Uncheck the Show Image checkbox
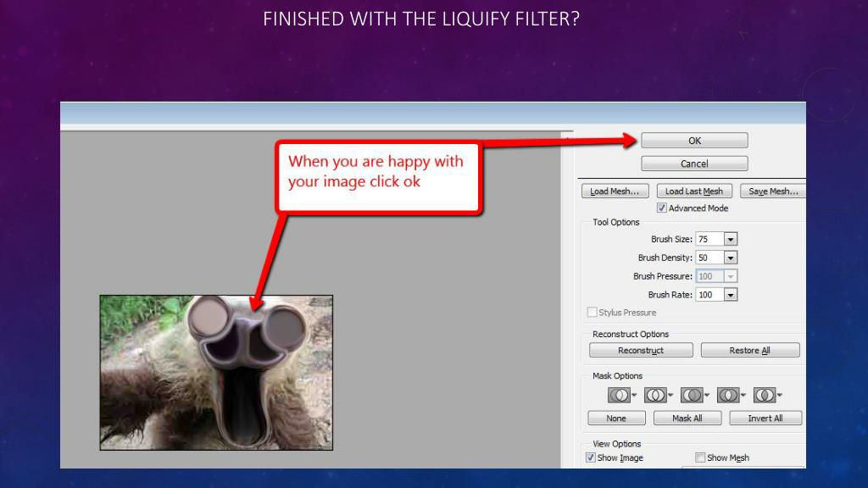Screen dimensions: 868x488 click(591, 457)
